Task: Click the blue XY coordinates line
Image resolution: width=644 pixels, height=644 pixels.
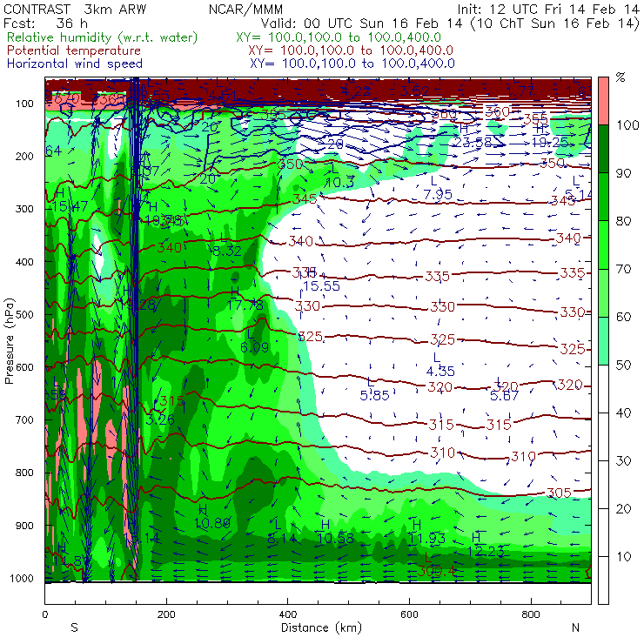Action: [x=352, y=64]
